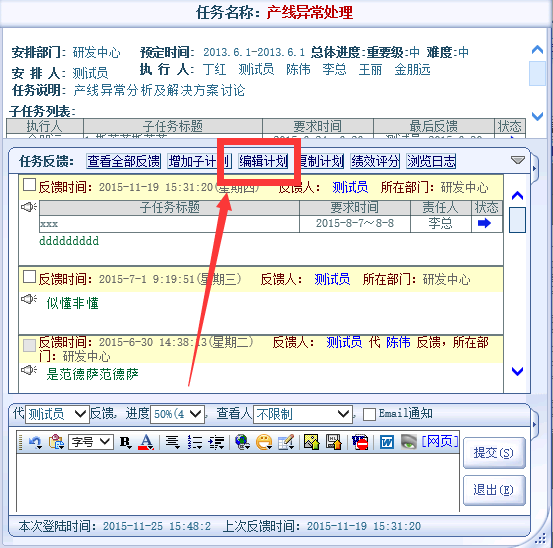Check the Email通知 checkbox
Image resolution: width=553 pixels, height=548 pixels.
(x=369, y=414)
